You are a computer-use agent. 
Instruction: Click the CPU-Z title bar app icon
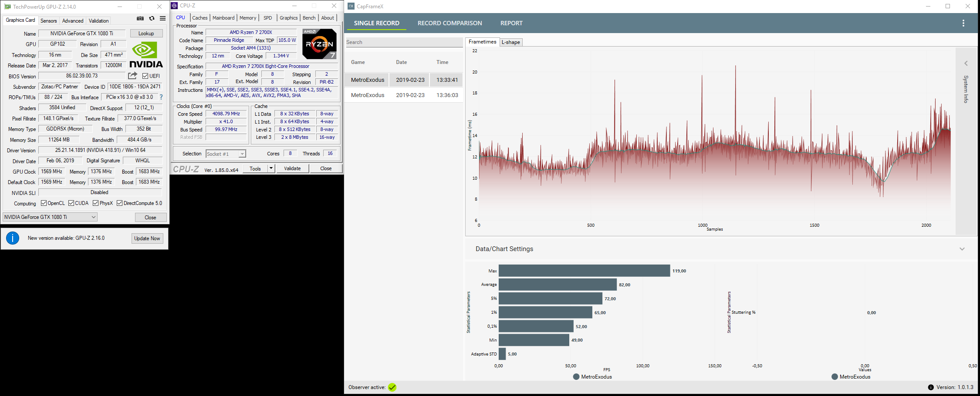(174, 6)
